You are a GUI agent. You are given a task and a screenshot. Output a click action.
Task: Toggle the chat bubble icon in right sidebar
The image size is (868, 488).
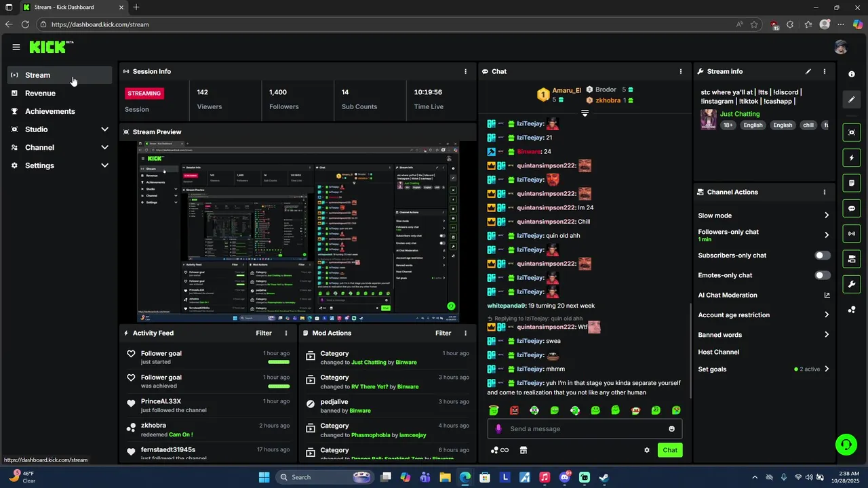(852, 208)
